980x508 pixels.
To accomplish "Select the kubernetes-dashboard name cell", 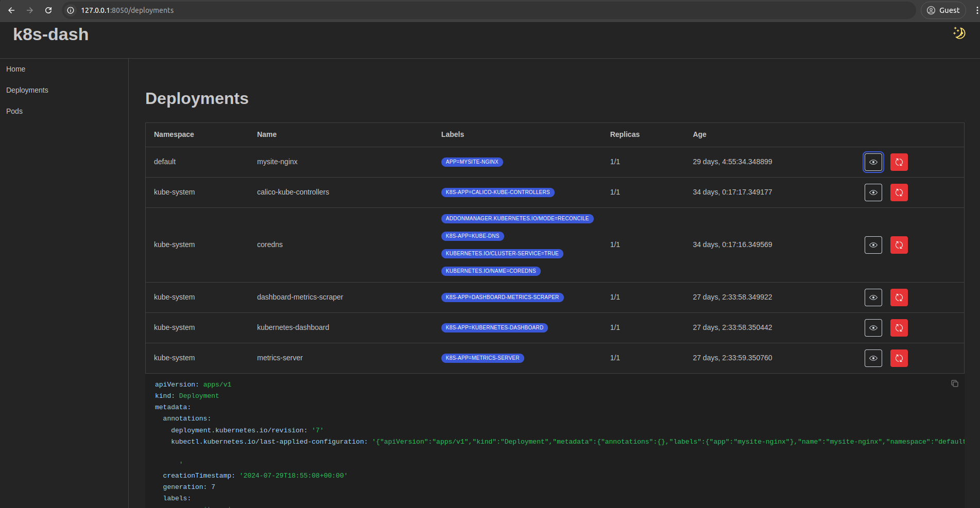I will pyautogui.click(x=293, y=327).
